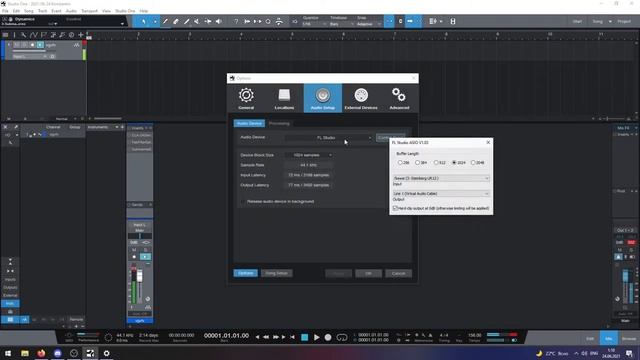640x360 pixels.
Task: Select the Arrow tool in the toolbar
Action: (143, 21)
